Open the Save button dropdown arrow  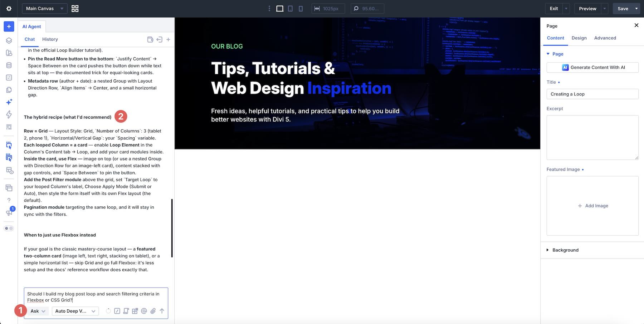click(636, 9)
